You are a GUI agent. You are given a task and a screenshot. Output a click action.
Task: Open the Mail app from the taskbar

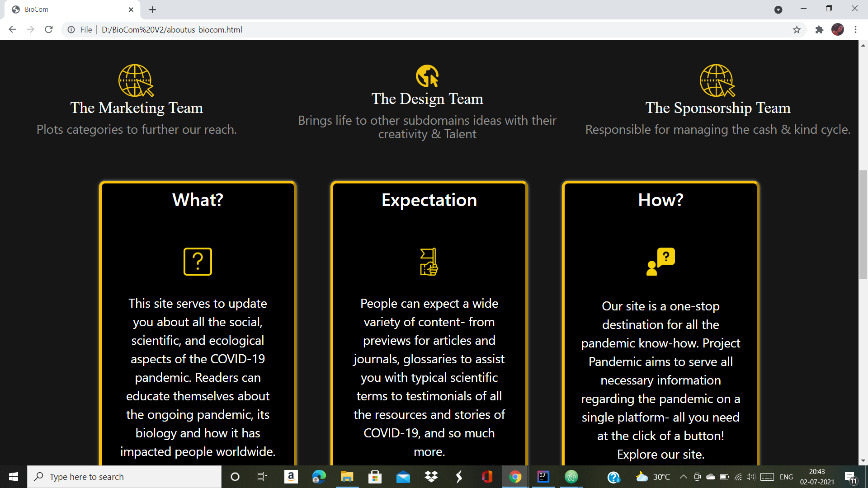coord(403,477)
